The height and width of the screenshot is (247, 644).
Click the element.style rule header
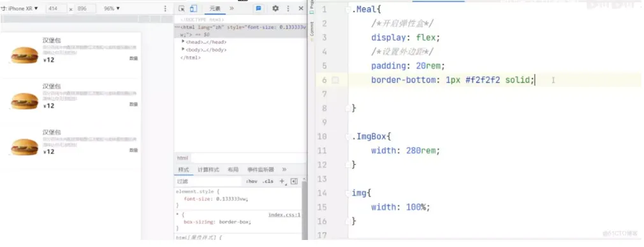[x=198, y=191]
